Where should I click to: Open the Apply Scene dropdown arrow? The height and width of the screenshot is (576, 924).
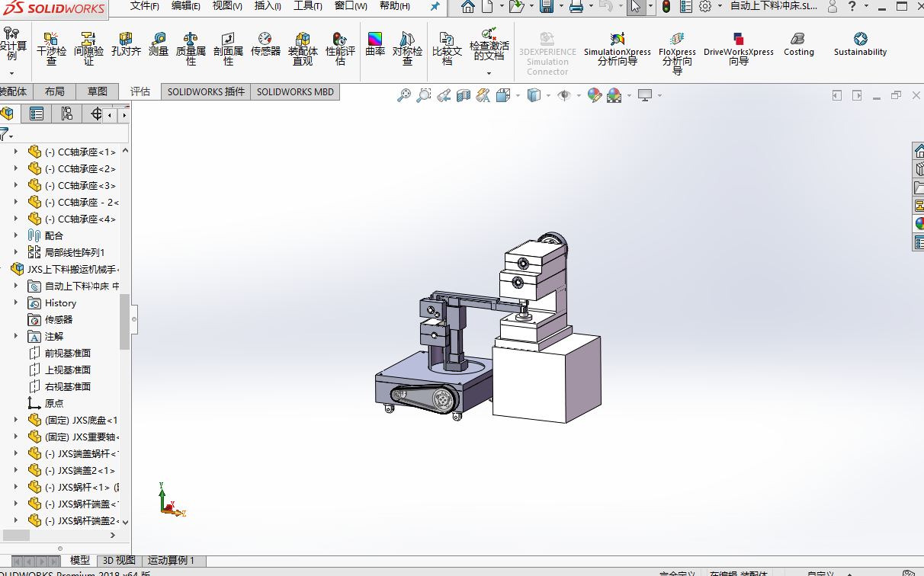[629, 95]
